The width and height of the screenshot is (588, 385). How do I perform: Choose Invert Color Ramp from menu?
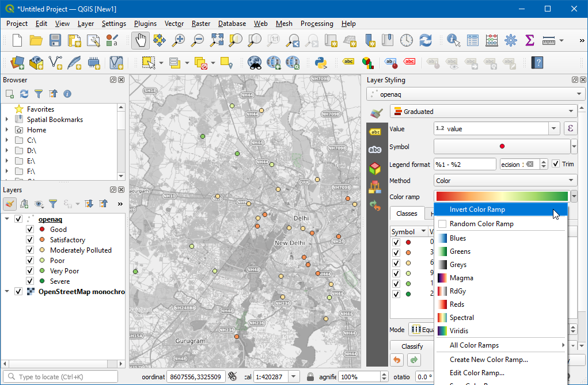[477, 209]
